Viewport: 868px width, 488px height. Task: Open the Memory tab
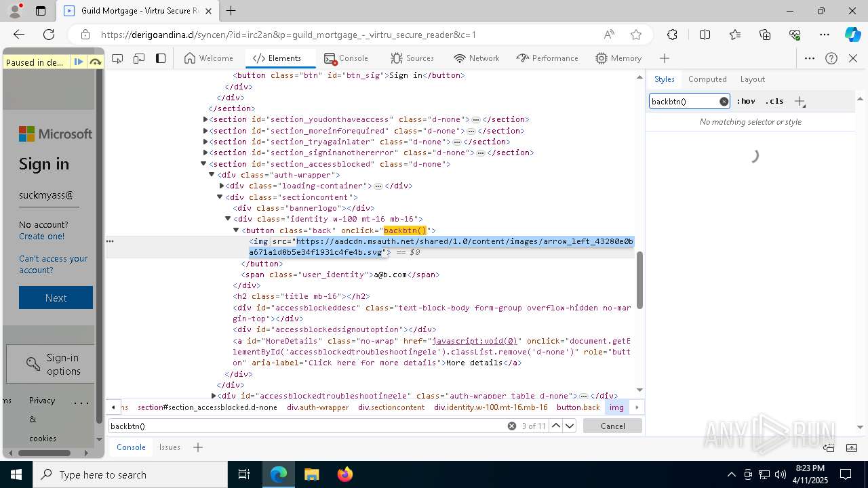pos(618,58)
